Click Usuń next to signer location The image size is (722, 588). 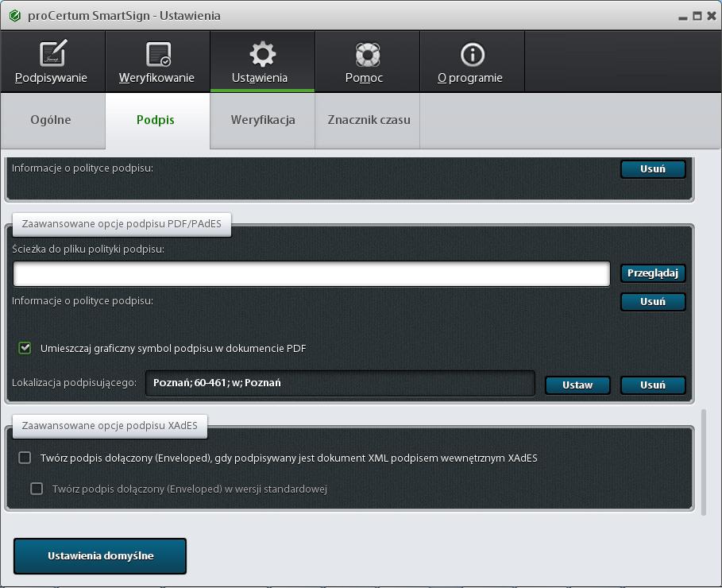[x=652, y=385]
